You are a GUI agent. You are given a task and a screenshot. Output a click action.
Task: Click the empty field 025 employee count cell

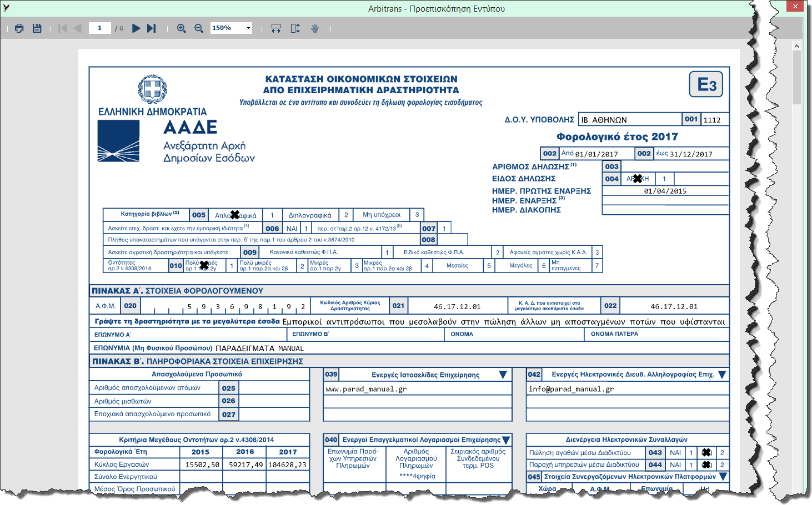coord(273,388)
